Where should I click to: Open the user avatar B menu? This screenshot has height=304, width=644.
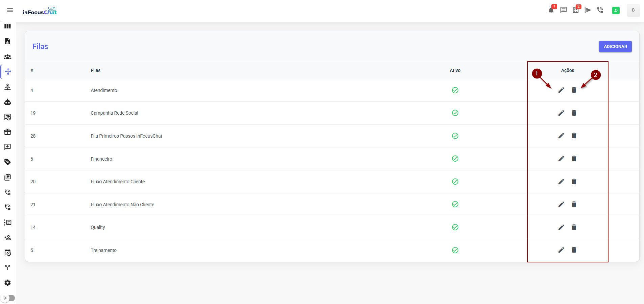point(633,10)
